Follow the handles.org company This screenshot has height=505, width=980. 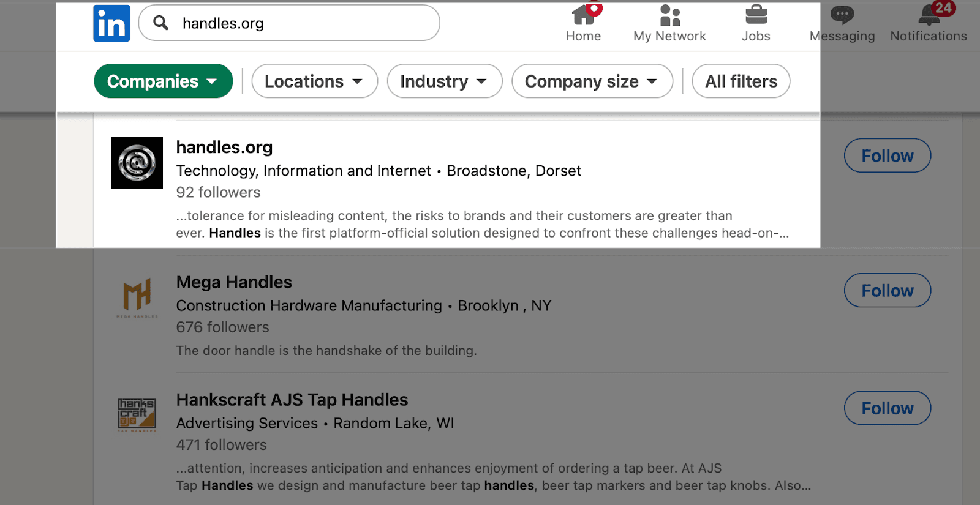pos(888,155)
